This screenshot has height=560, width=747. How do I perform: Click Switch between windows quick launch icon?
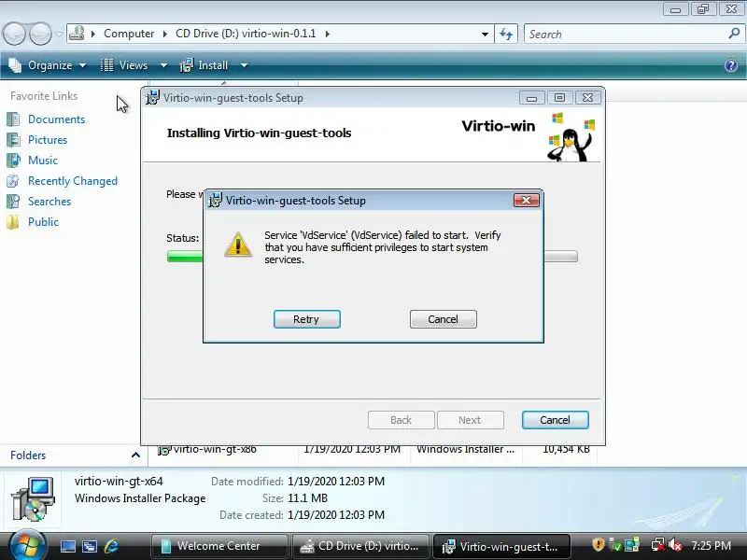(x=90, y=546)
